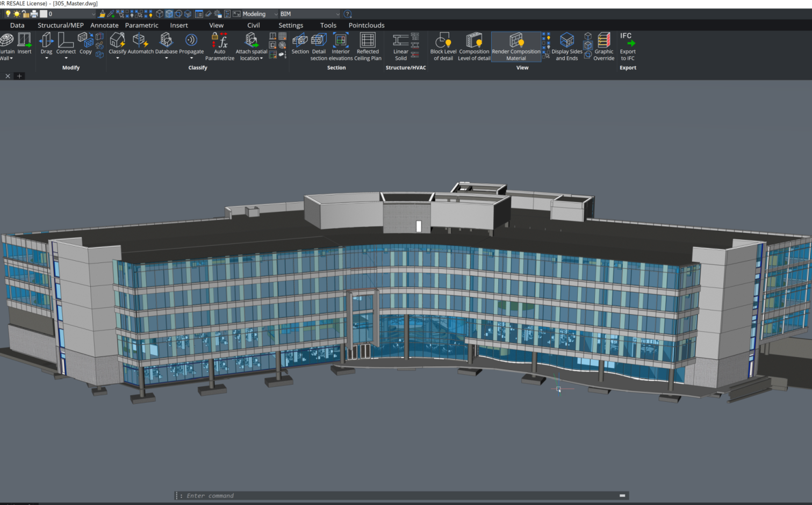Image resolution: width=812 pixels, height=505 pixels.
Task: Open the Attach spatial location tool
Action: (x=251, y=46)
